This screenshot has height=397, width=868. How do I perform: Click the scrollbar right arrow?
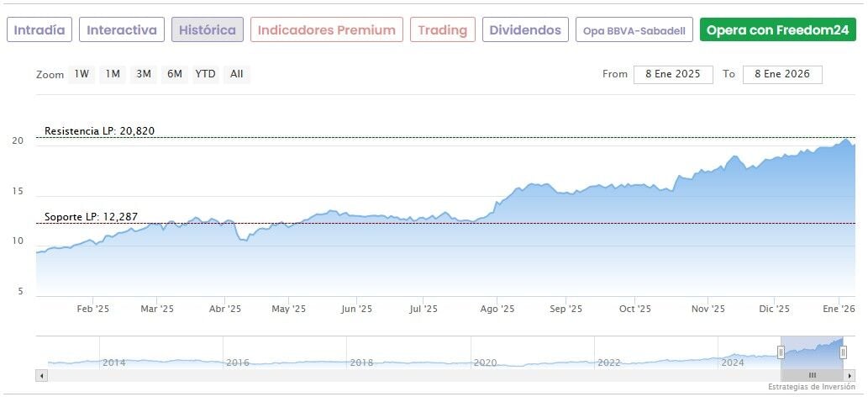point(850,374)
